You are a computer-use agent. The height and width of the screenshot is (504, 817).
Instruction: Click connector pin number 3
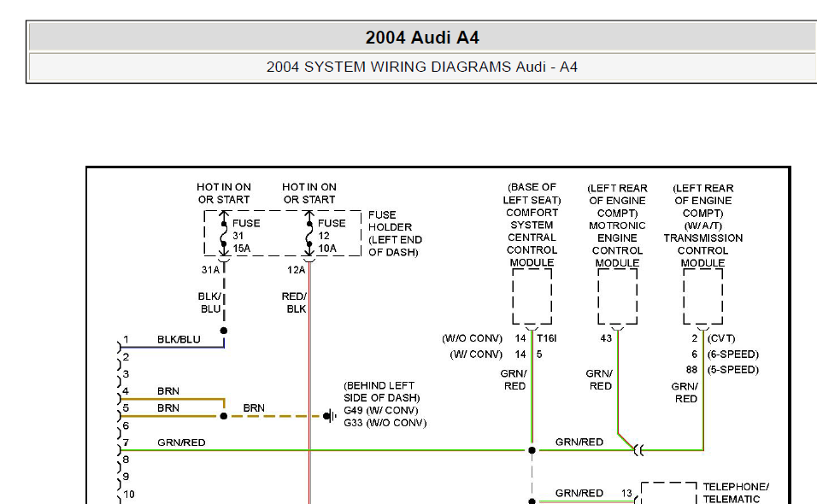126,374
